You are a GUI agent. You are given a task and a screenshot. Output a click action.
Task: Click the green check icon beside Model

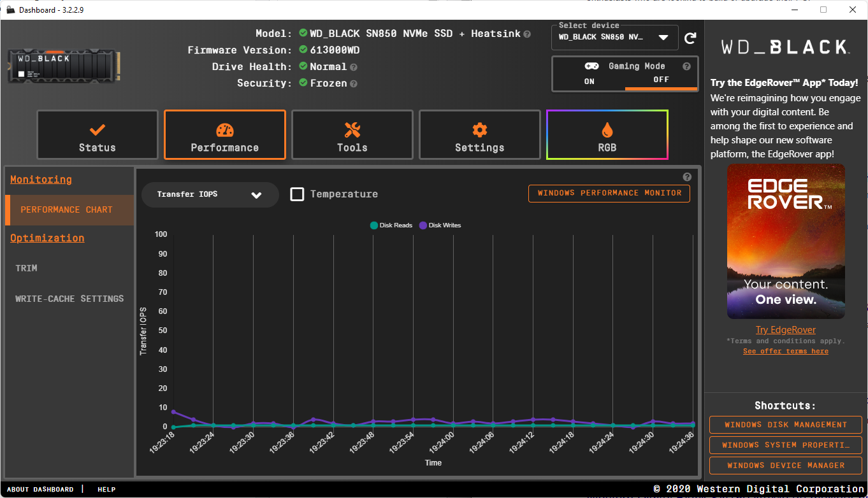[x=303, y=33]
